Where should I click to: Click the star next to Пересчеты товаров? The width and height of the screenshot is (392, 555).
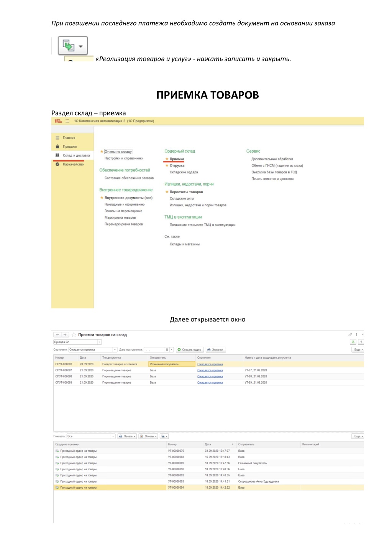click(x=167, y=192)
